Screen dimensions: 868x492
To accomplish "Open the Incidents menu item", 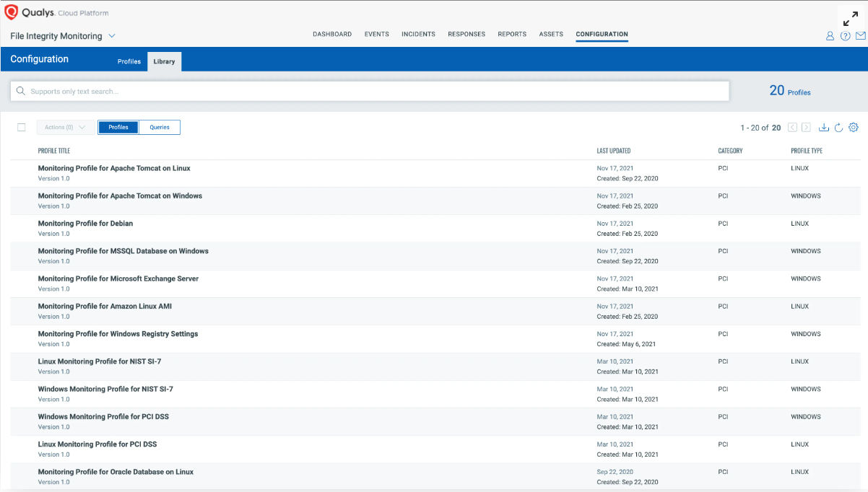I will coord(418,34).
